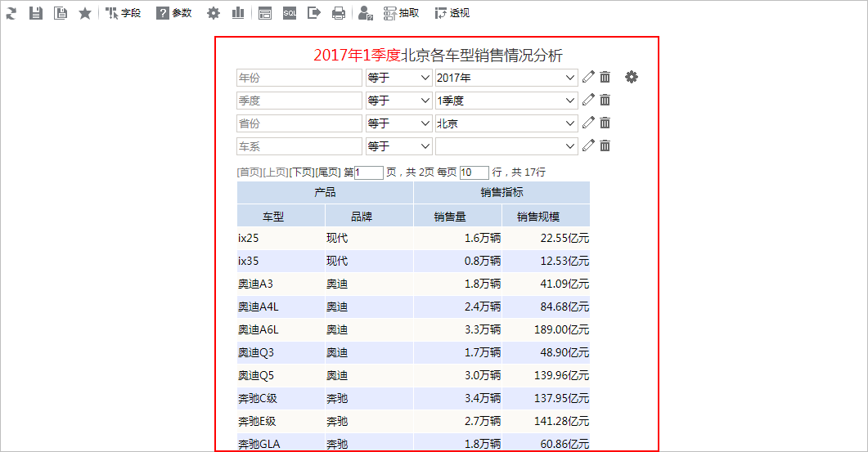Delete the 车系 filter row
This screenshot has height=452, width=868.
click(x=605, y=146)
